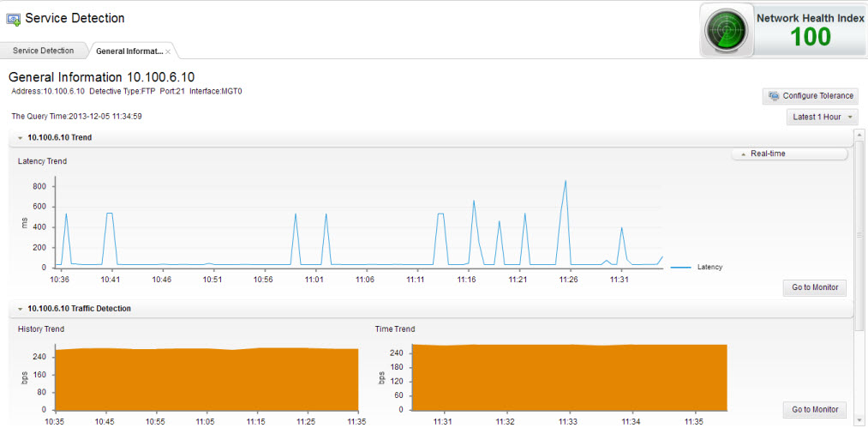Click the 10:36 label on latency axis
The image size is (868, 428).
pyautogui.click(x=60, y=280)
